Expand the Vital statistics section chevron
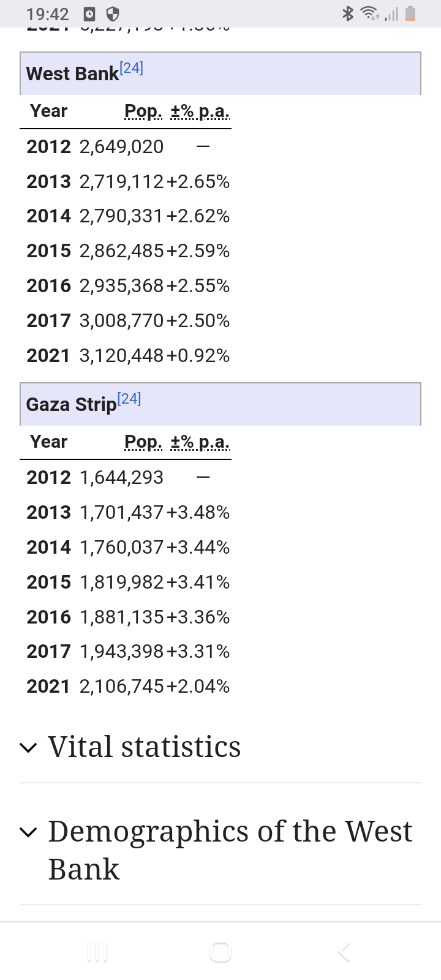Viewport: 441px width, 980px height. tap(28, 747)
